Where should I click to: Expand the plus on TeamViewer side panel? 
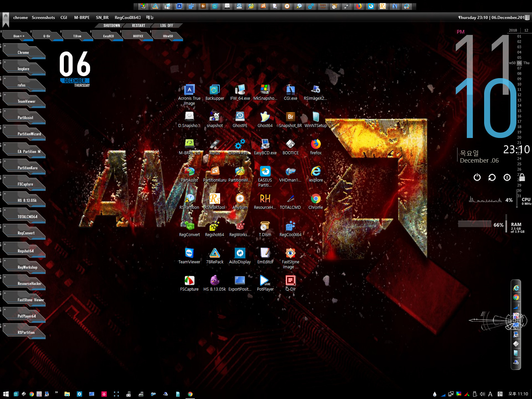[x=5, y=95]
